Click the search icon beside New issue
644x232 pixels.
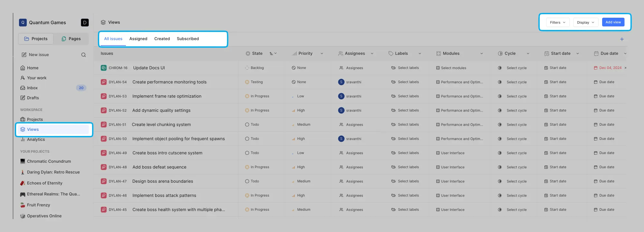tap(83, 55)
